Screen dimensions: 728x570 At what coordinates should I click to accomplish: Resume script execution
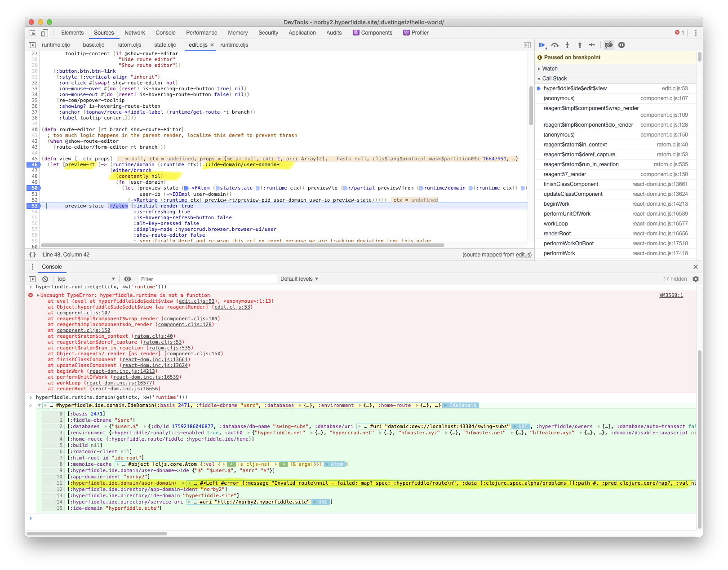point(542,45)
